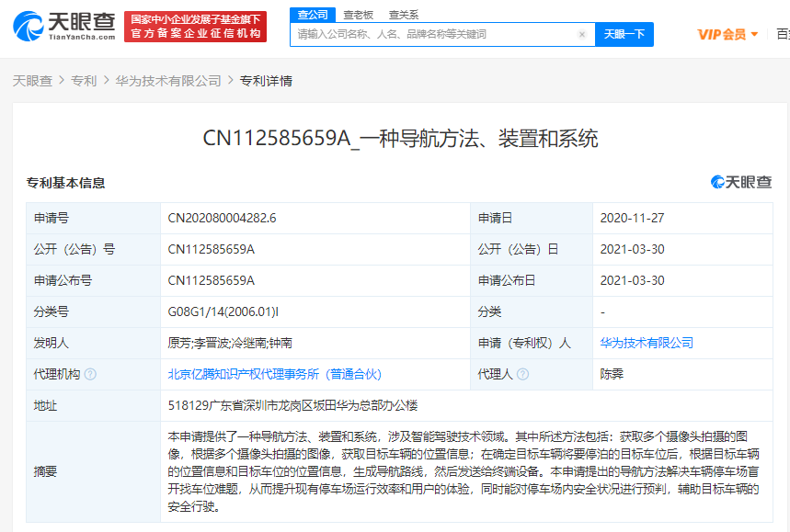This screenshot has width=790, height=532.
Task: Open 华为技术有限公司 breadcrumb link
Action: [x=168, y=81]
